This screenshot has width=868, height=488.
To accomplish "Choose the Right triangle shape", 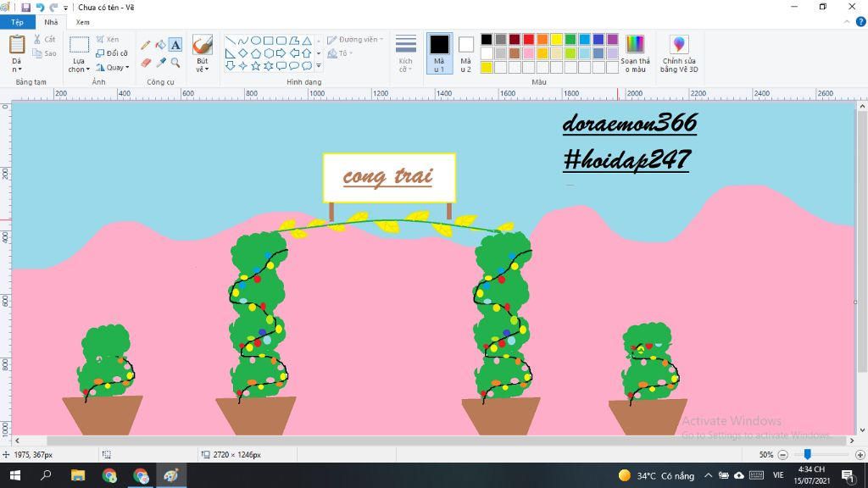I will [x=231, y=53].
